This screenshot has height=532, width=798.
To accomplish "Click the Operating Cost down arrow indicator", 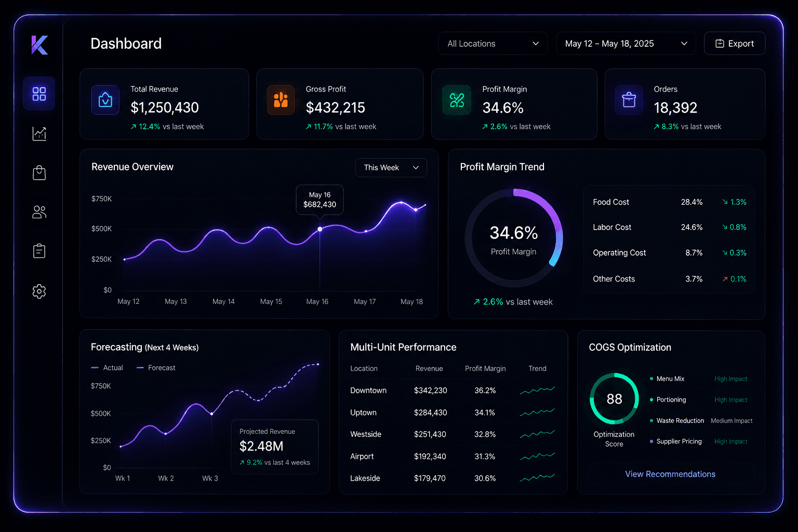I will click(725, 252).
